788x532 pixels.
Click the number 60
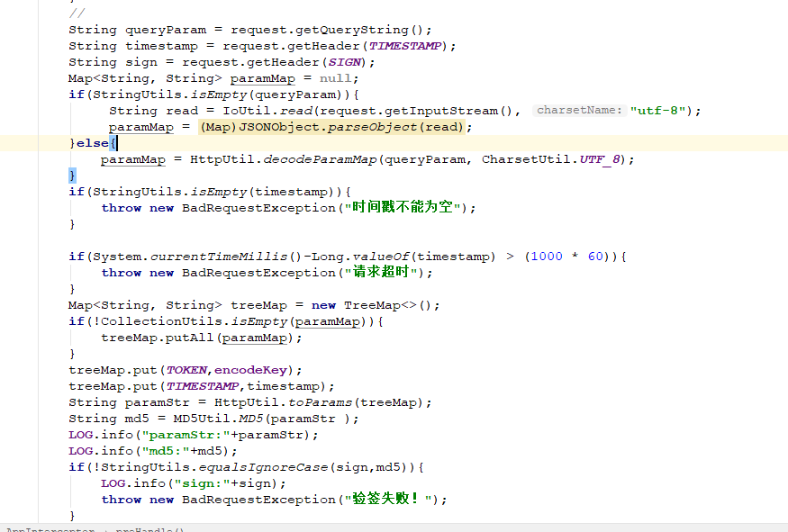595,257
